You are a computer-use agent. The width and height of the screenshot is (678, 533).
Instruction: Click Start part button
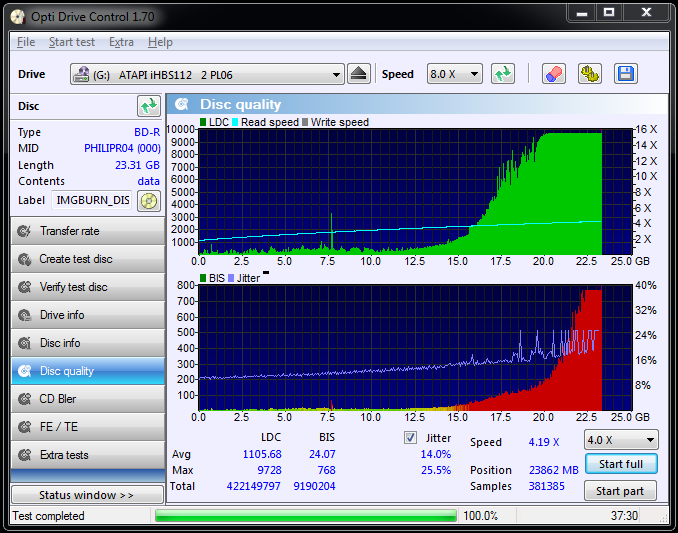tap(620, 491)
